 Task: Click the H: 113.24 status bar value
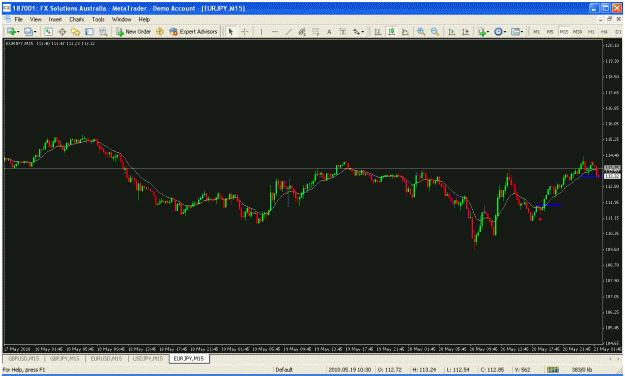tap(424, 370)
